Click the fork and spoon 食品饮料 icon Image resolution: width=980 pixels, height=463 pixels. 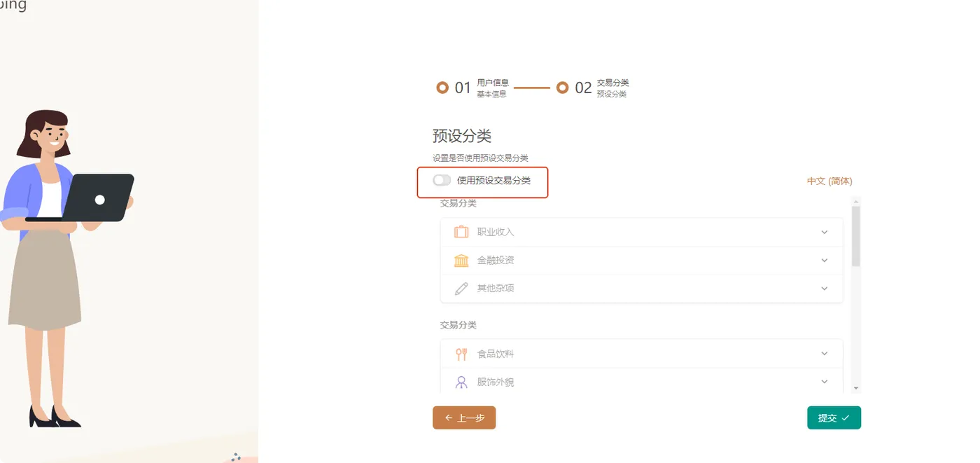click(461, 354)
